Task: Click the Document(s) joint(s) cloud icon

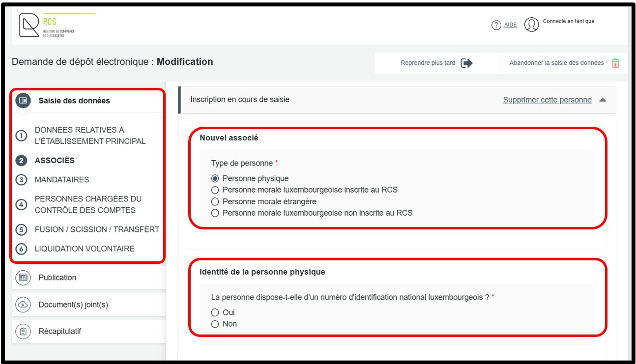Action: [23, 305]
